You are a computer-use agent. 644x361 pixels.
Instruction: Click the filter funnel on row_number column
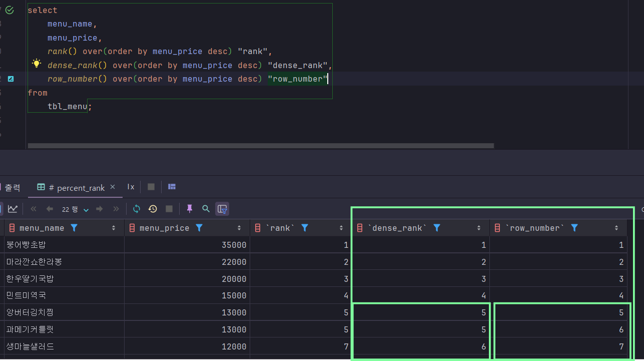pos(574,228)
